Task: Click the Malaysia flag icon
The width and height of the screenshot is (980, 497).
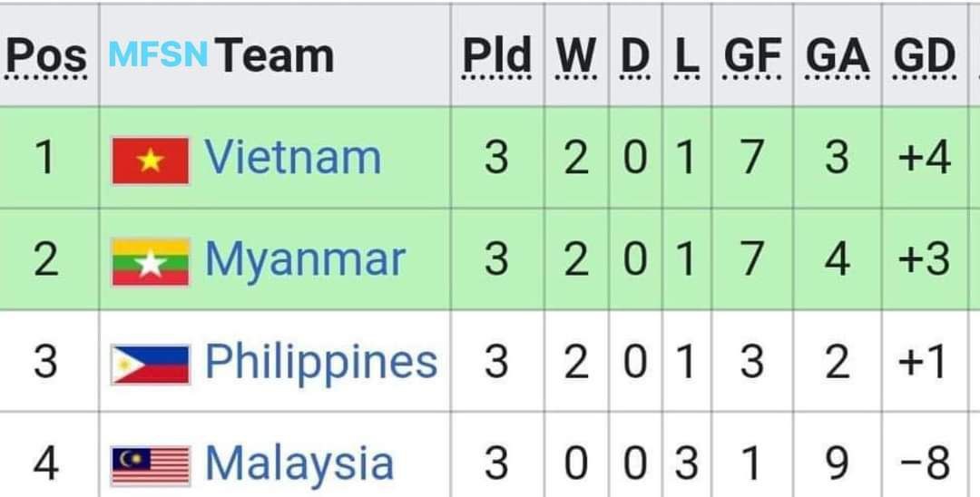Action: 150,466
